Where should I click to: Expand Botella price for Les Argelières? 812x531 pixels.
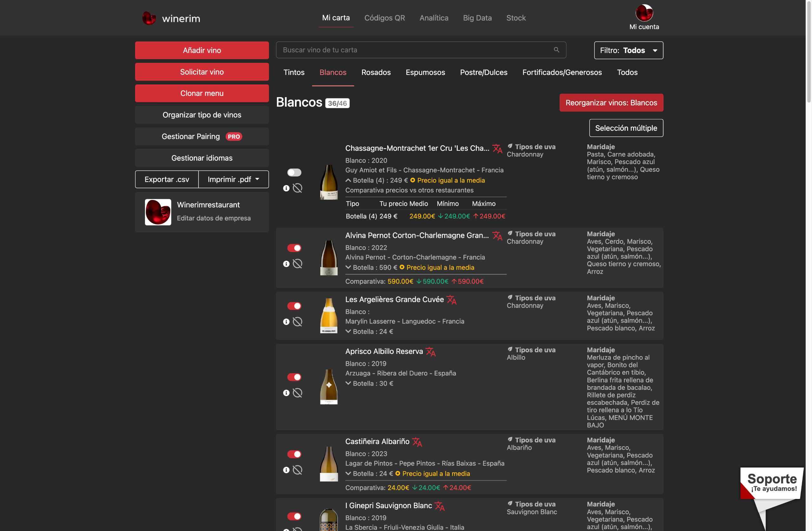point(348,331)
